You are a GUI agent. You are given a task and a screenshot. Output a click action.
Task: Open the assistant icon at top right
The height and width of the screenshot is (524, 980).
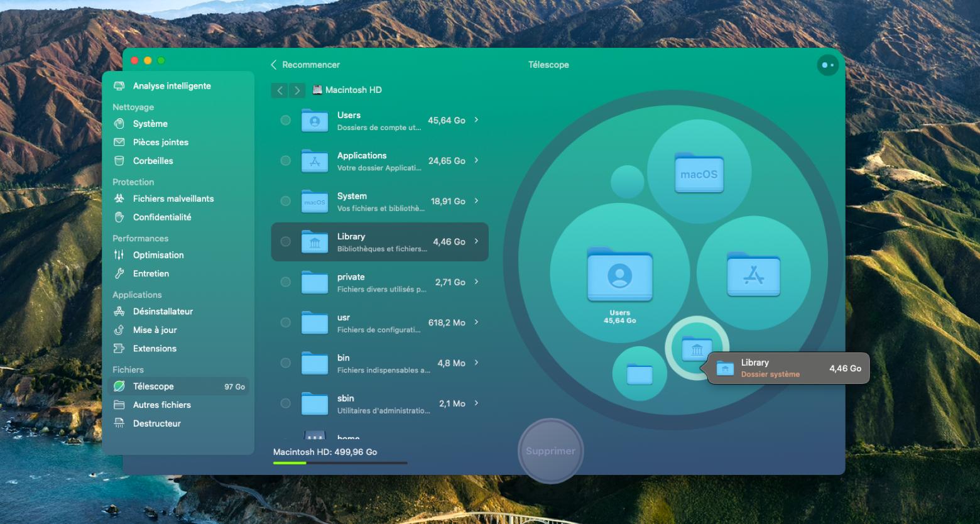828,65
